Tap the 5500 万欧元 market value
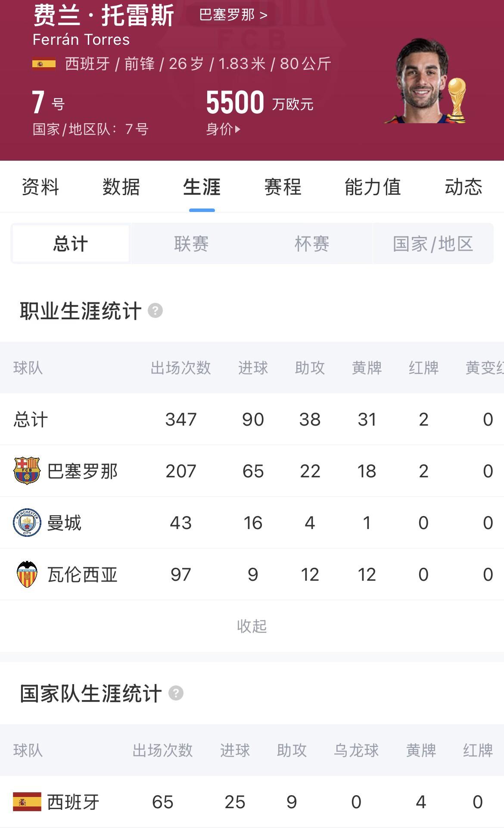 point(259,103)
